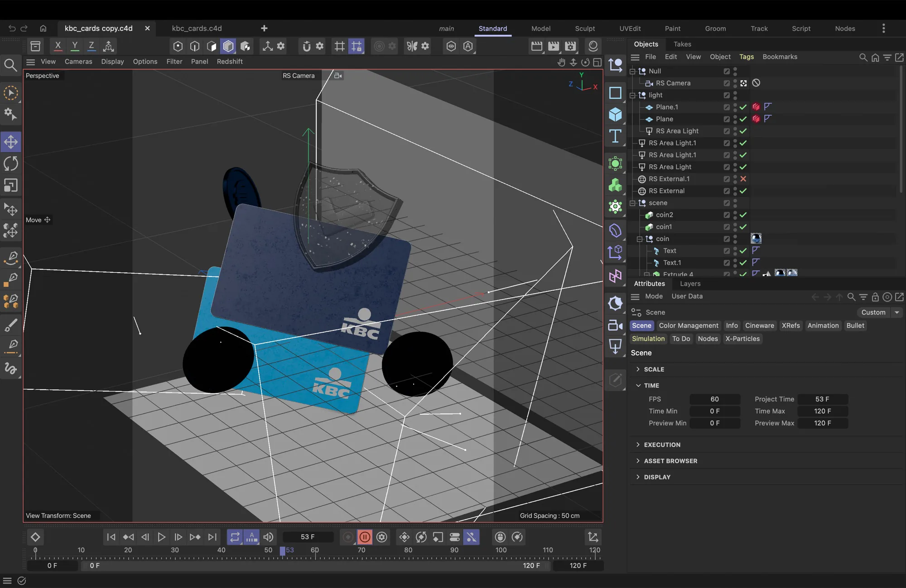Open the Takes tab

click(x=682, y=44)
